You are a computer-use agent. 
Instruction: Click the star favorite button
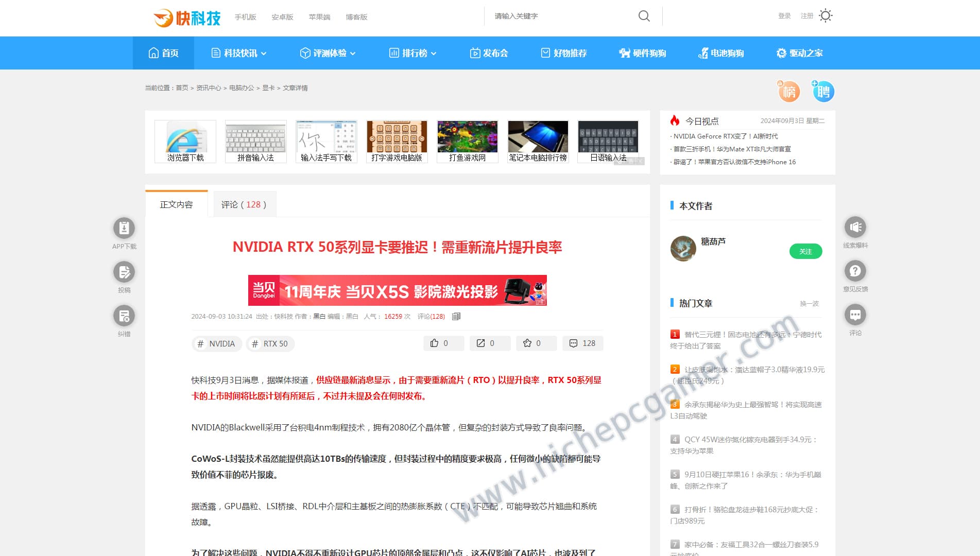[536, 343]
